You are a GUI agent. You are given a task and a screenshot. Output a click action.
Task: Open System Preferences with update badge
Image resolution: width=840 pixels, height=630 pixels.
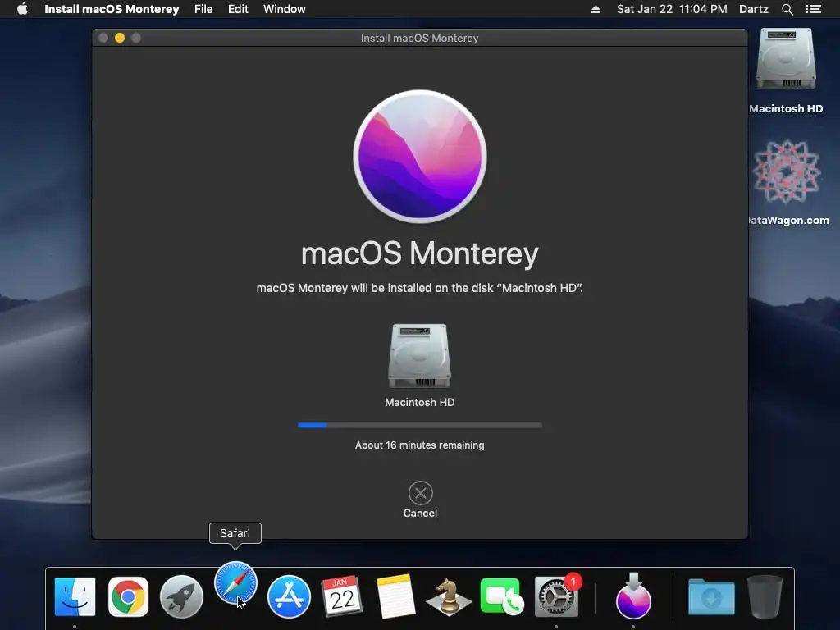pos(557,596)
